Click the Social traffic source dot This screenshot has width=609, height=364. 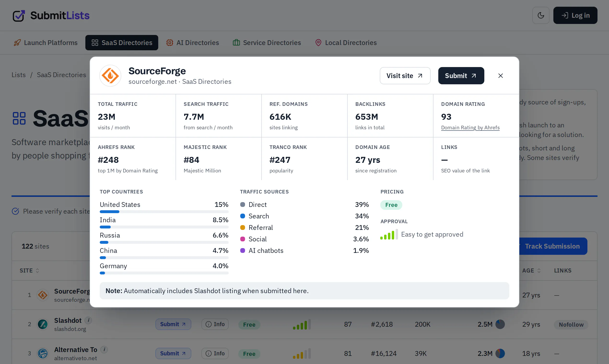click(243, 239)
